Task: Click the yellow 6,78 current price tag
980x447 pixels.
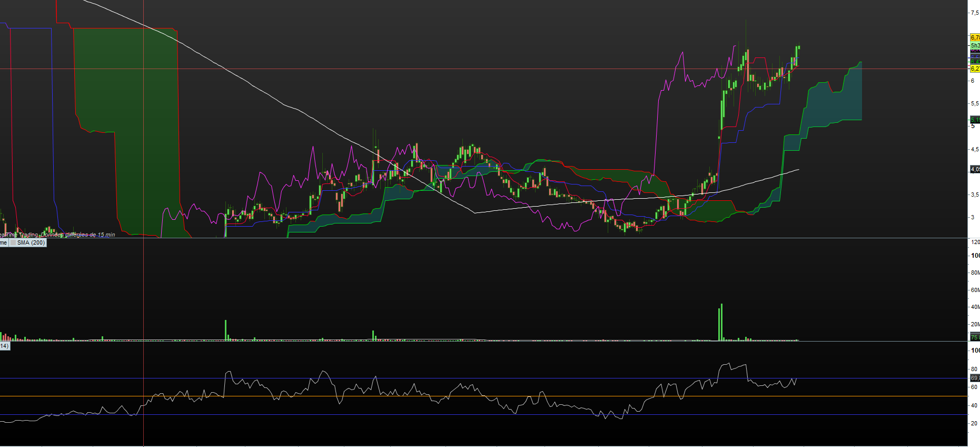Action: click(x=975, y=37)
